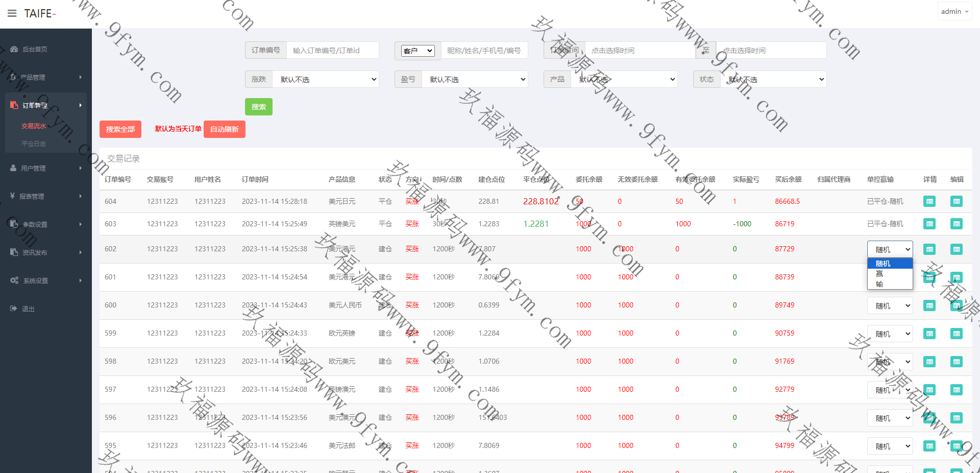
Task: Open details icon for order 604
Action: [929, 201]
